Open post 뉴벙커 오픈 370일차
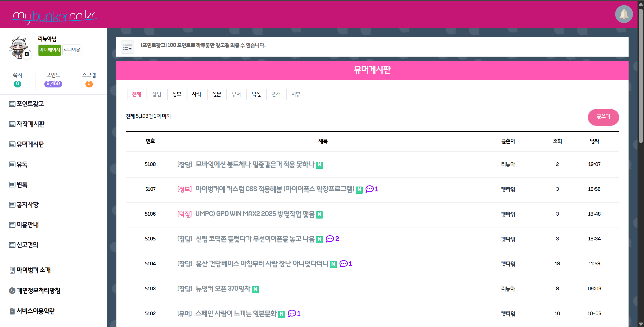 [223, 289]
